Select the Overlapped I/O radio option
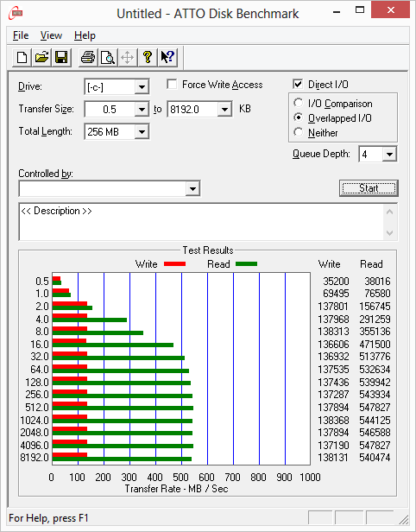The width and height of the screenshot is (416, 532). [x=299, y=117]
